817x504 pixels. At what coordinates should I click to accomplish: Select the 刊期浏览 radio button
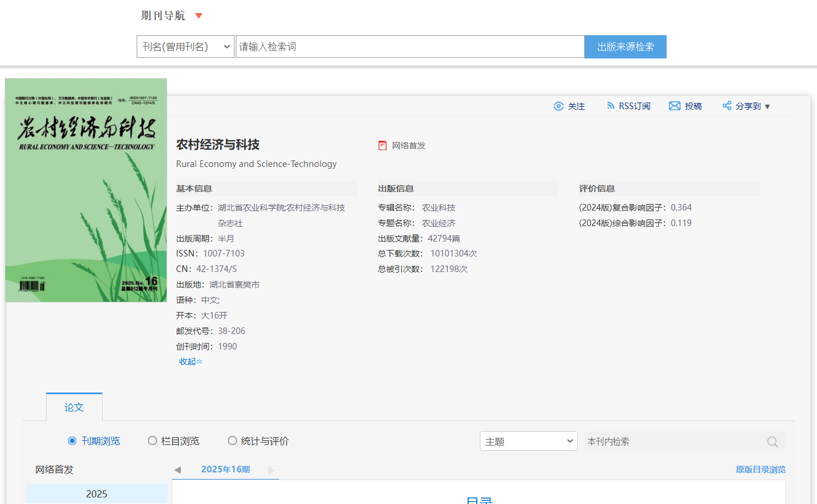tap(72, 441)
